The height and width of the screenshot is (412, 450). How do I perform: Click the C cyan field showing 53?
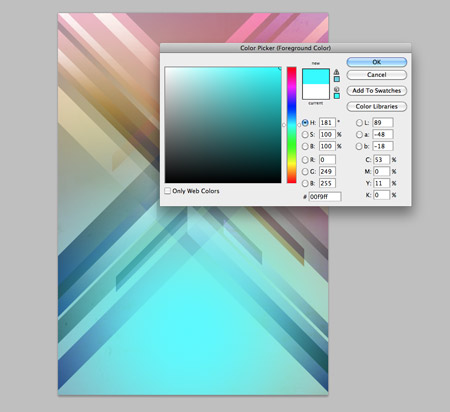(x=381, y=160)
